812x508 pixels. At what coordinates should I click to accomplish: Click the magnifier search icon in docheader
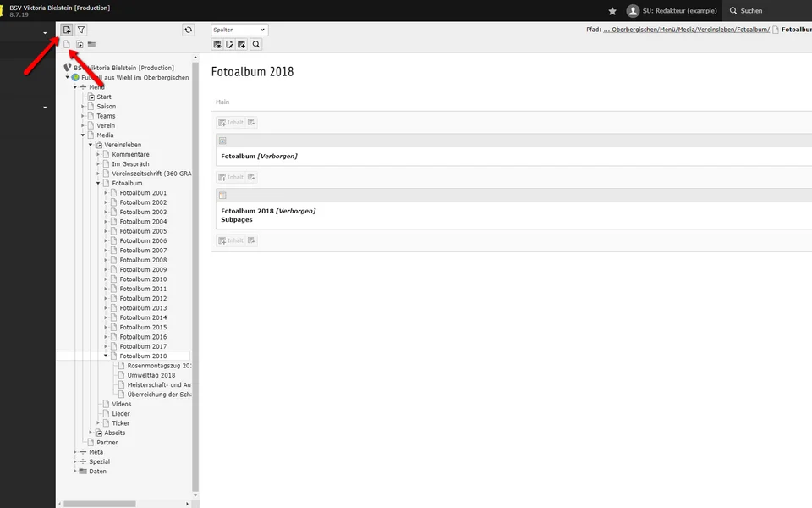pos(256,44)
